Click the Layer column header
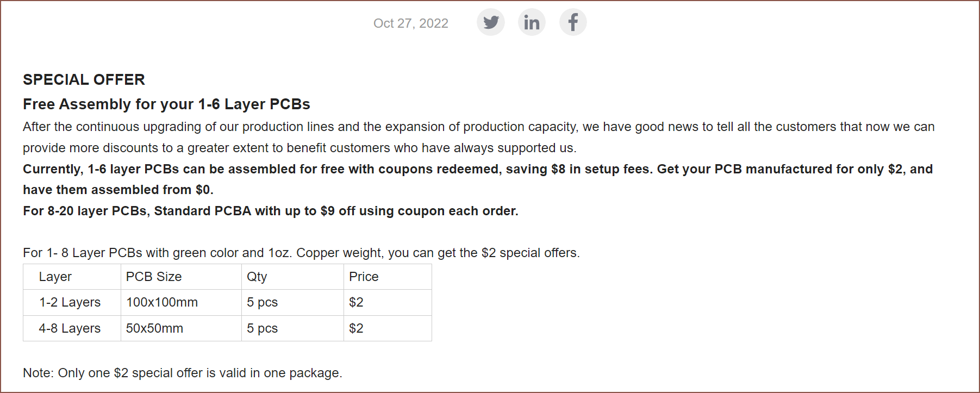The height and width of the screenshot is (393, 980). (x=55, y=277)
